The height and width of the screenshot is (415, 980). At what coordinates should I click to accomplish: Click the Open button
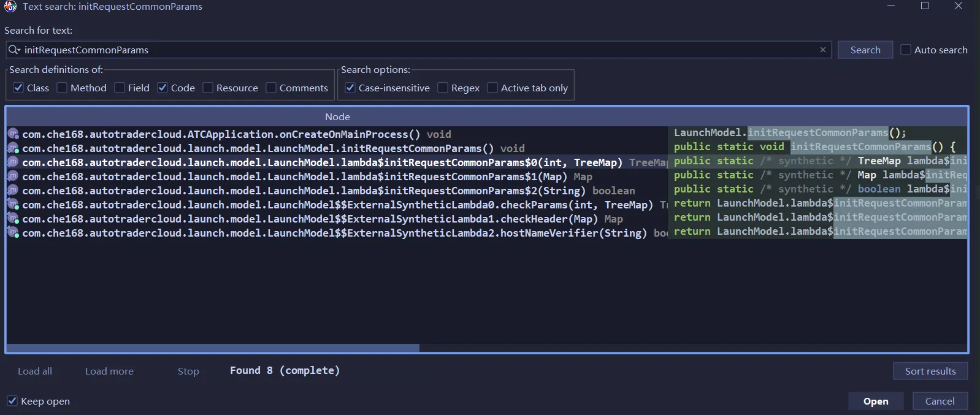(876, 401)
